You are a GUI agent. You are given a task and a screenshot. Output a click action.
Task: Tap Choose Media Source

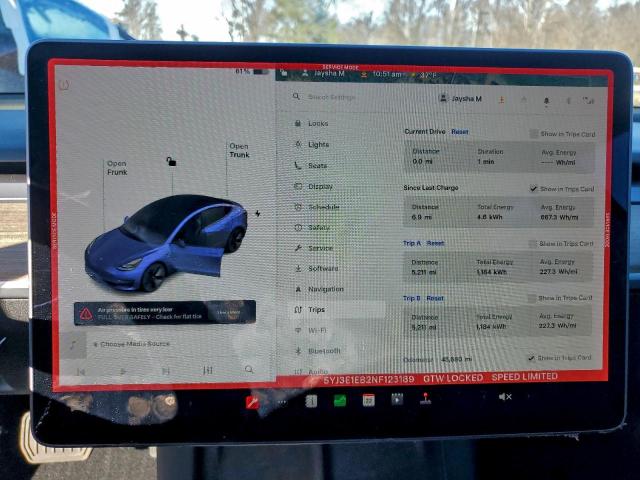[134, 344]
